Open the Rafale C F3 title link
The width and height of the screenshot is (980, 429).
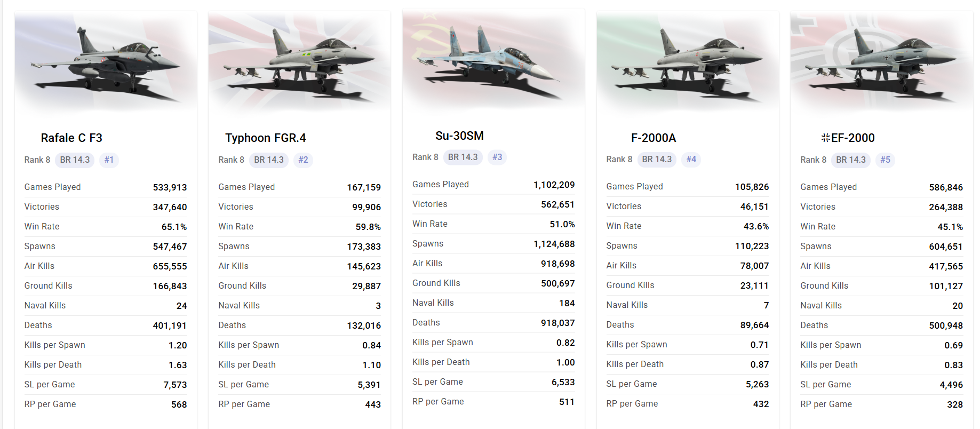[71, 138]
